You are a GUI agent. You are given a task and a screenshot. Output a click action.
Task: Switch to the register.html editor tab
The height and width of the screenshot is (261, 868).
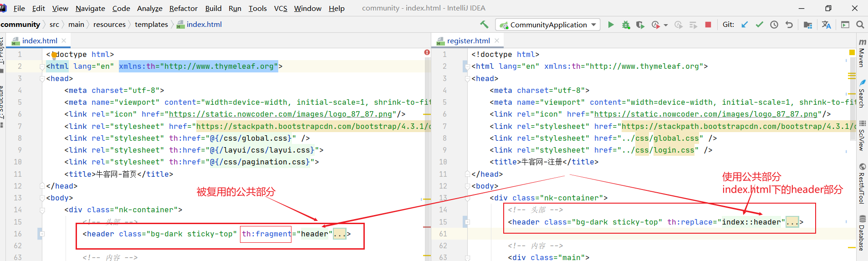tap(468, 41)
